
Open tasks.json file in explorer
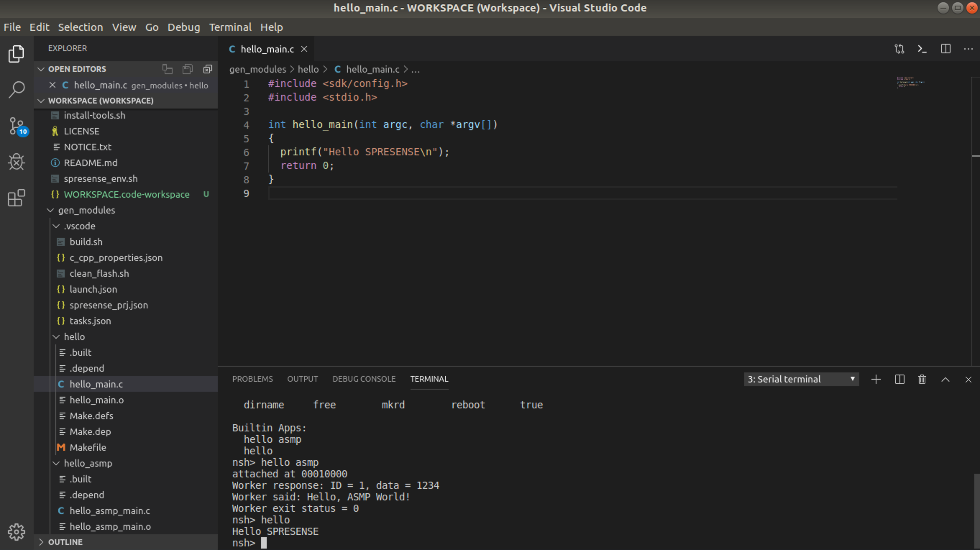pyautogui.click(x=90, y=321)
